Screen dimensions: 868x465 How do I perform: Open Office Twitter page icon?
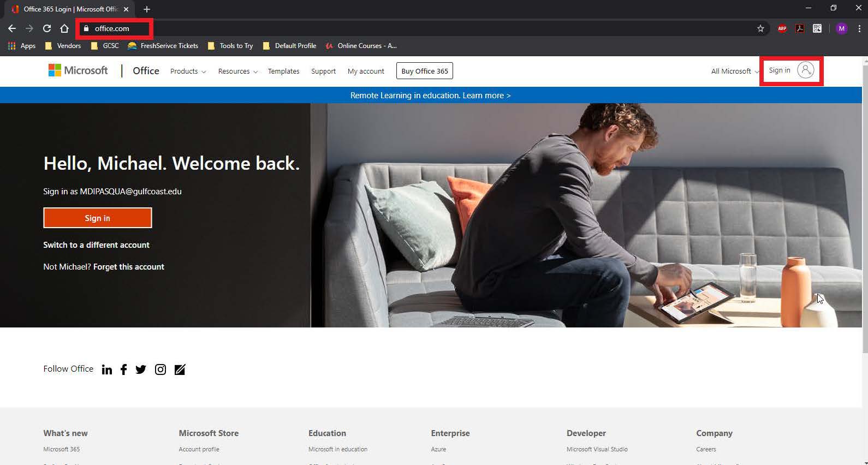[141, 369]
